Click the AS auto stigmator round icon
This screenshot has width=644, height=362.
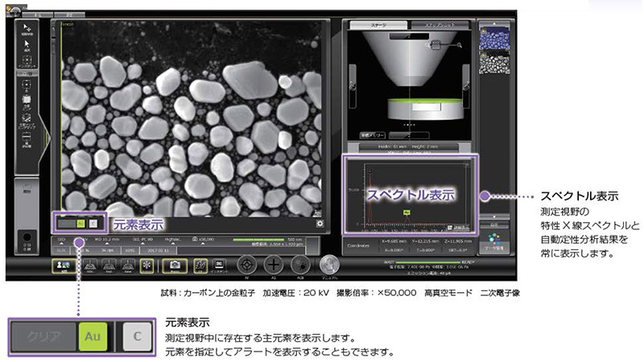[273, 265]
